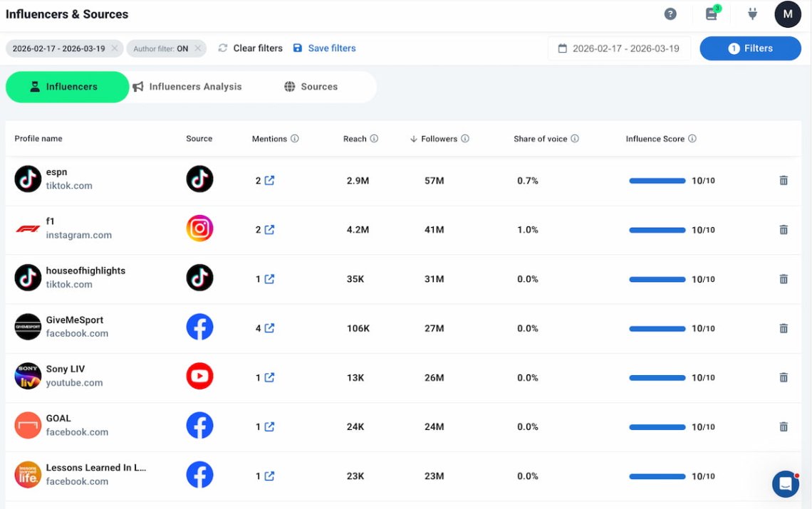Switch to the Influencers Analysis tab
The height and width of the screenshot is (509, 812).
(x=187, y=86)
